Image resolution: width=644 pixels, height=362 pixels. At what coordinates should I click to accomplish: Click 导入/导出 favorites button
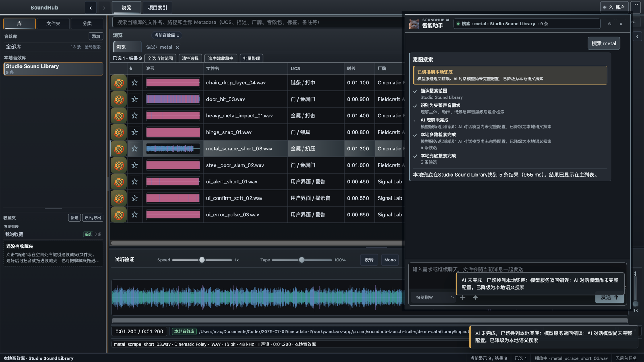pos(93,218)
